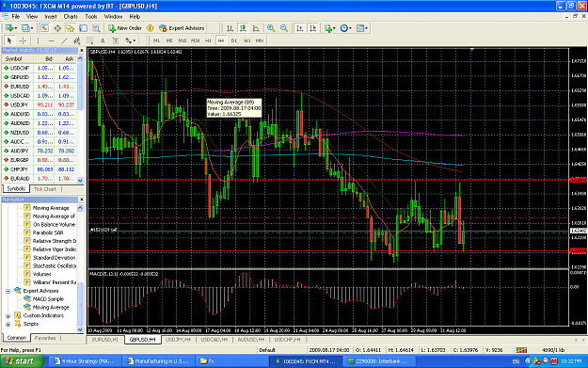Select the Trendline drawing tool
588x368 pixels.
click(x=64, y=40)
